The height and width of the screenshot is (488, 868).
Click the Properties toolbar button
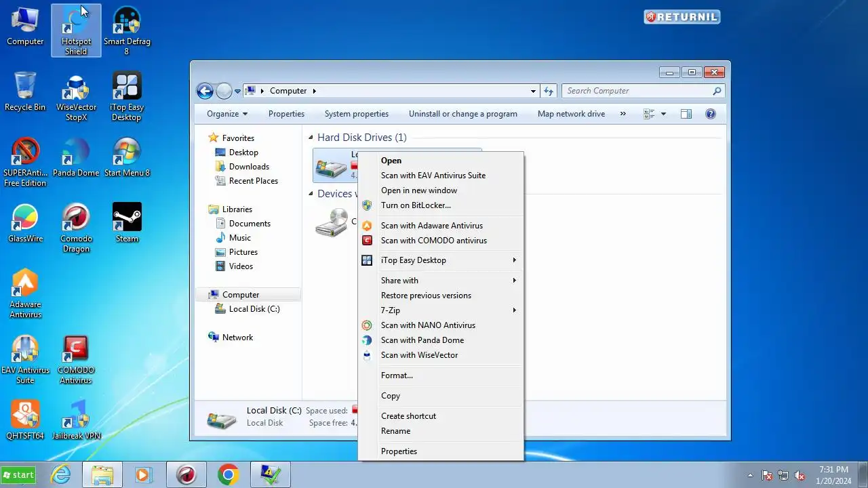286,114
